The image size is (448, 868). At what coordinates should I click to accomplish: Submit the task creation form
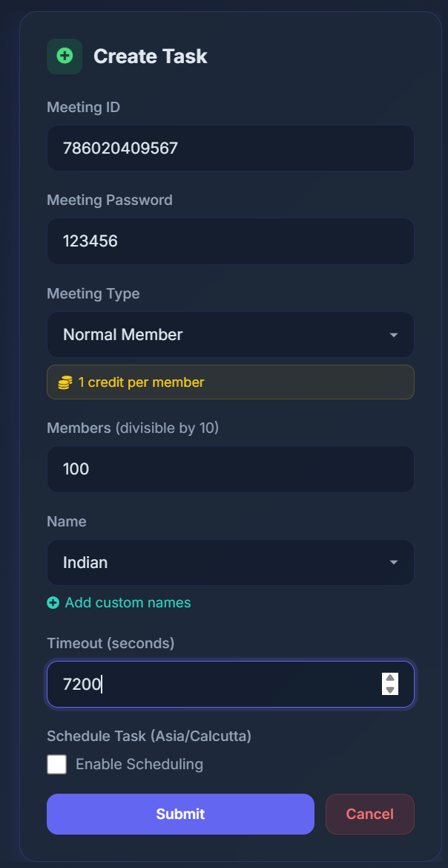point(180,814)
